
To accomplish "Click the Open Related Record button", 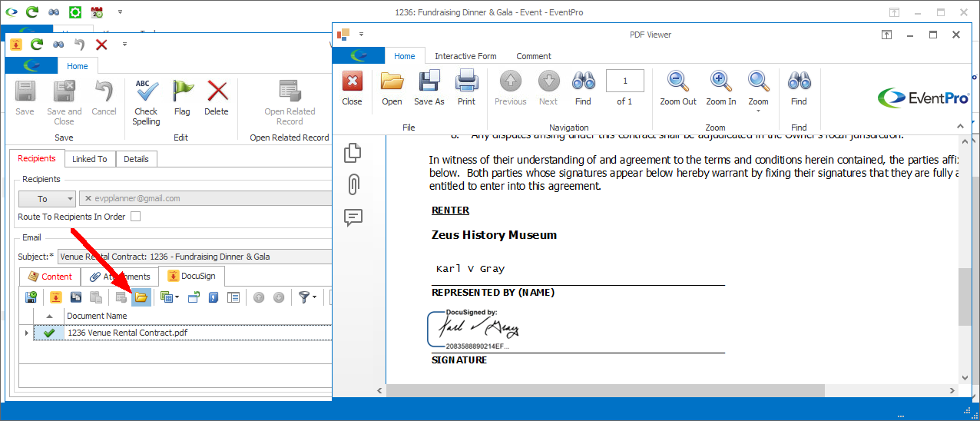I will click(290, 102).
